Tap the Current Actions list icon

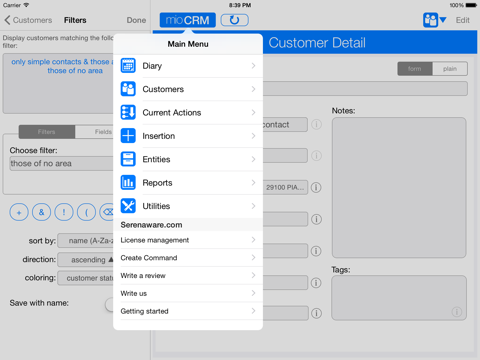point(128,112)
